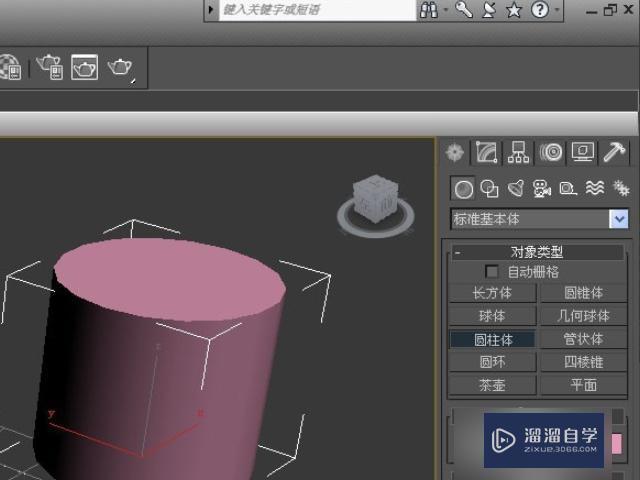Open Rendered Frame Window icon

pyautogui.click(x=84, y=67)
